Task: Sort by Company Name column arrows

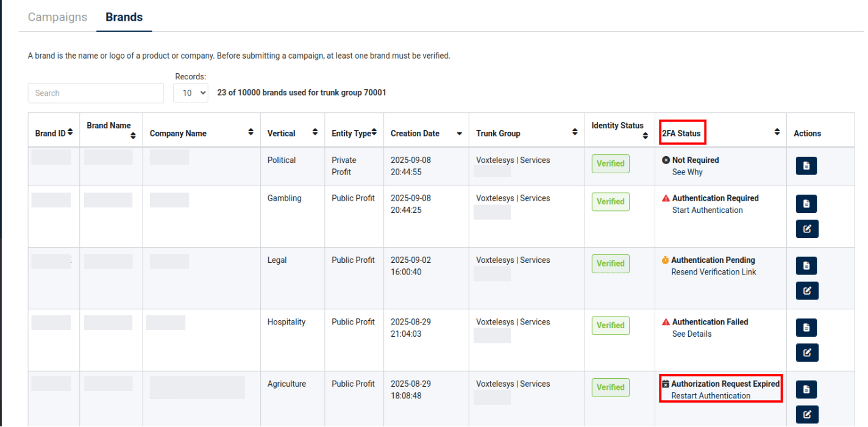Action: pos(251,132)
